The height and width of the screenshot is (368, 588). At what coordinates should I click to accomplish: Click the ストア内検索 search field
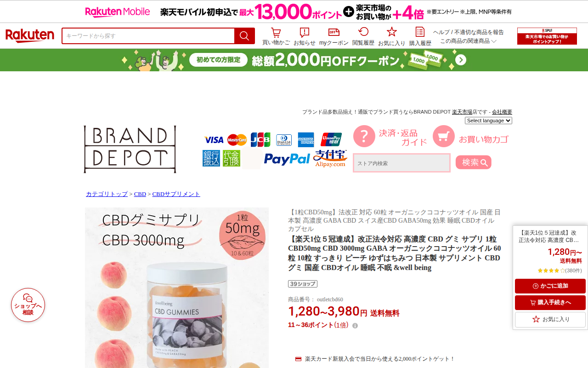pyautogui.click(x=401, y=163)
